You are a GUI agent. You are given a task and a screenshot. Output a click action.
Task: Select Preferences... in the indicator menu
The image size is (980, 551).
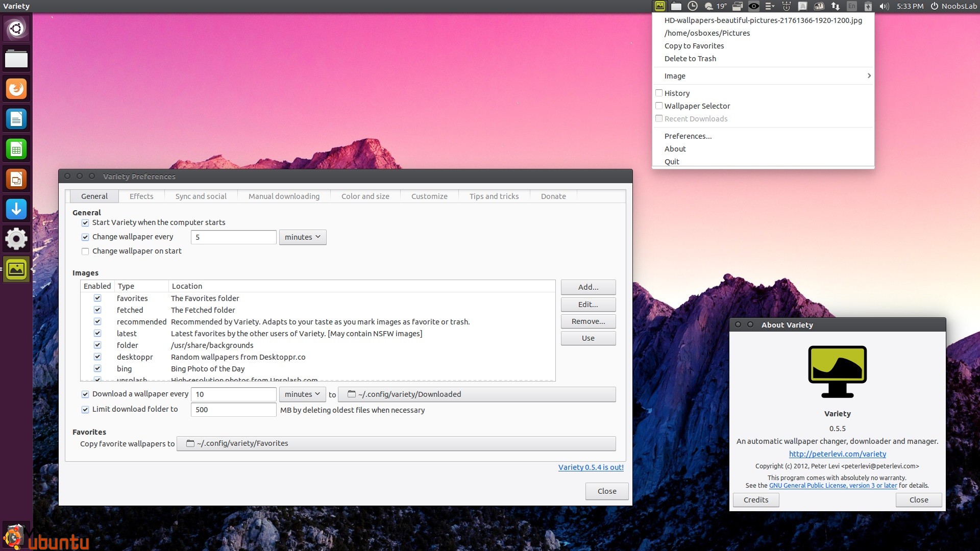point(688,136)
